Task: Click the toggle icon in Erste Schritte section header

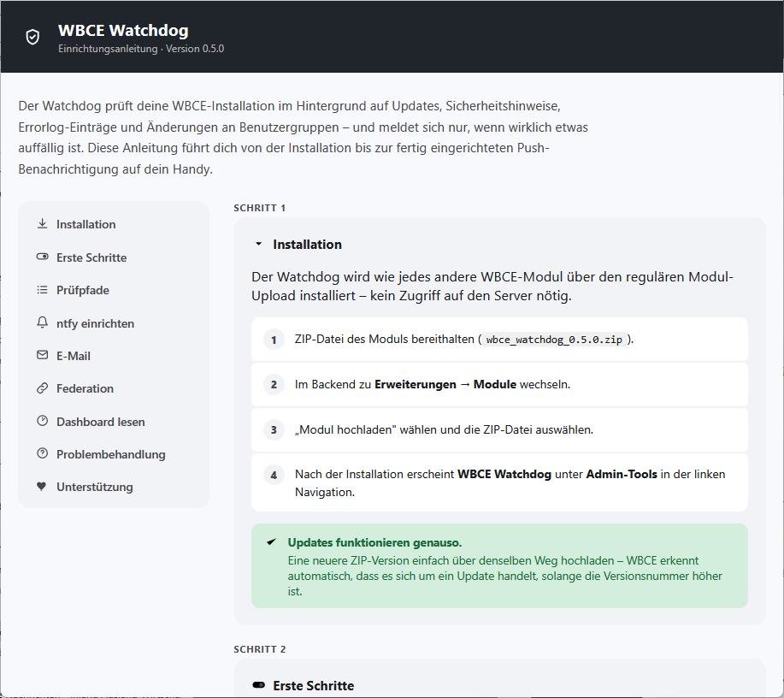Action: pyautogui.click(x=258, y=685)
